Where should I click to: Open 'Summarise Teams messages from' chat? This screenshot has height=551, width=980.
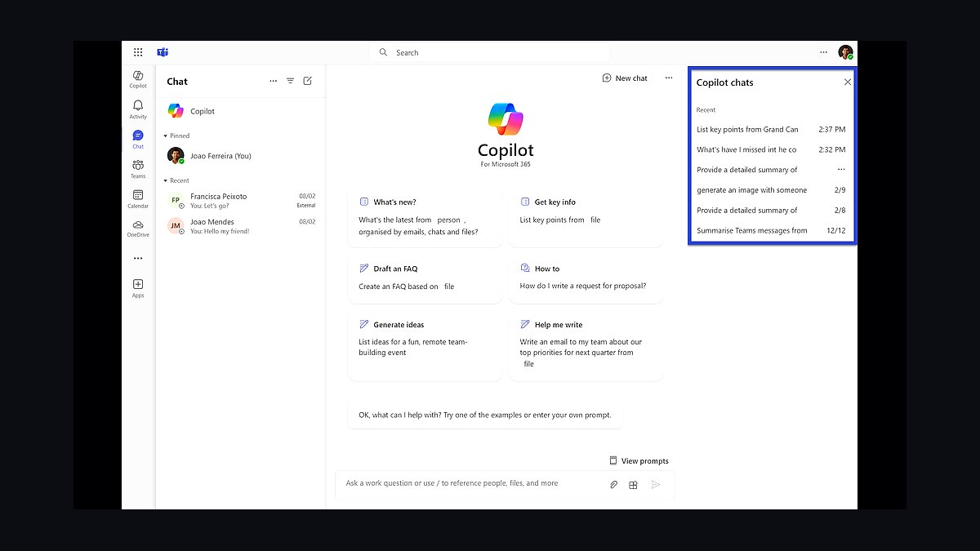click(x=771, y=230)
